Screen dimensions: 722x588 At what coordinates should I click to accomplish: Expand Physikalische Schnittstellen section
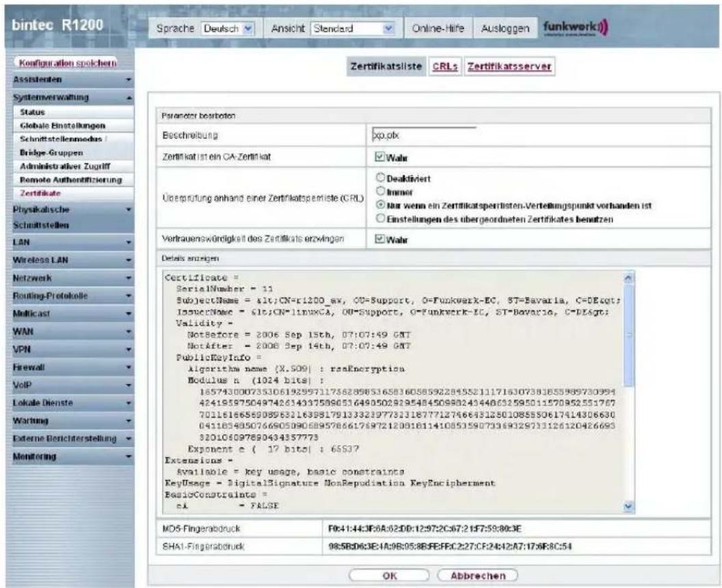click(x=70, y=217)
